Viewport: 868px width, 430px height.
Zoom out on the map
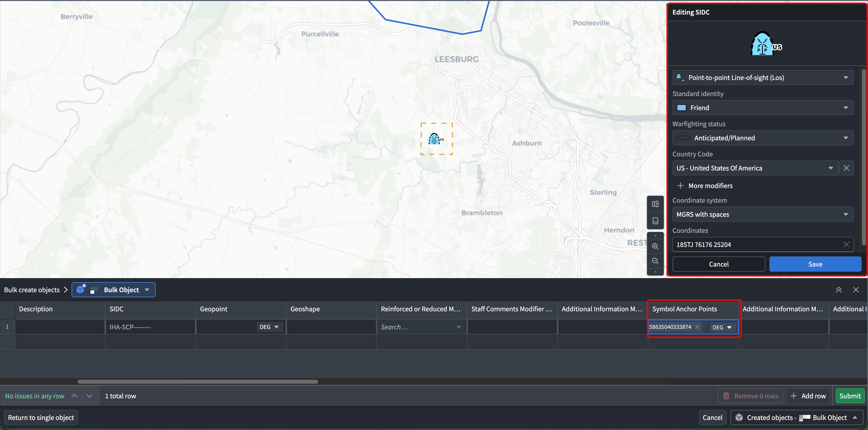655,261
